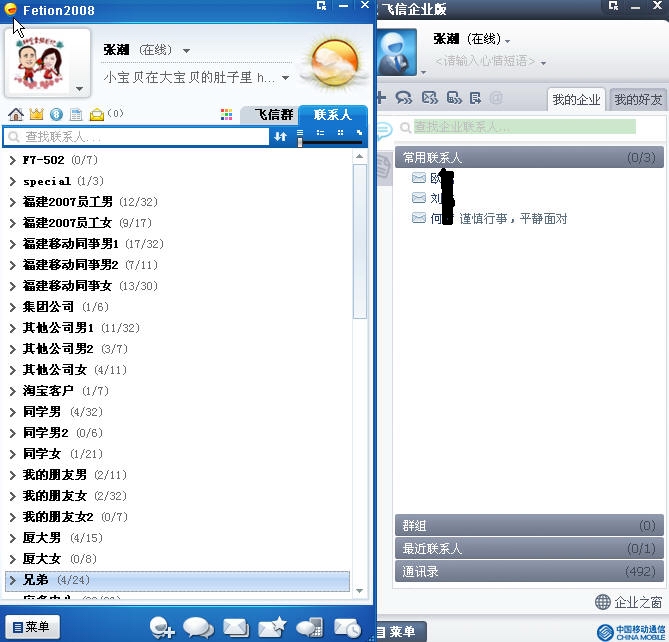
Task: Click the colorful grid apps icon
Action: 227,114
